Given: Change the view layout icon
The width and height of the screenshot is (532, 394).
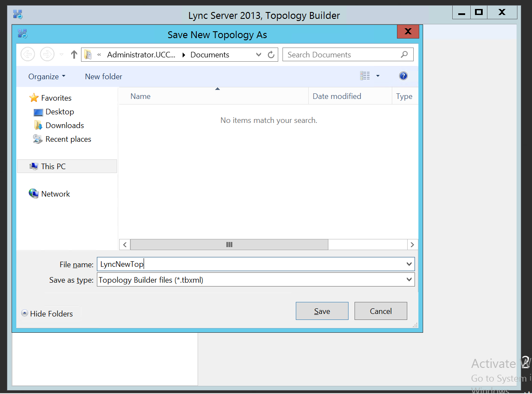Looking at the screenshot, I should (x=365, y=76).
